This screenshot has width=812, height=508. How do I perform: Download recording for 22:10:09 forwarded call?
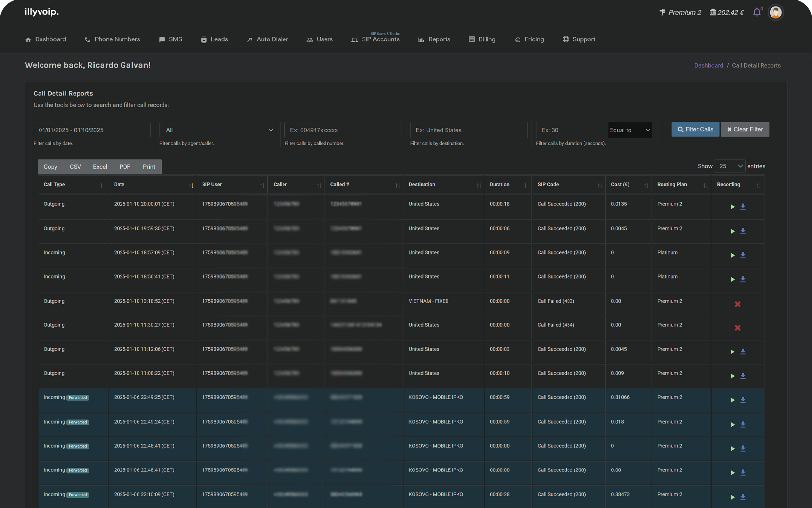[x=743, y=497]
